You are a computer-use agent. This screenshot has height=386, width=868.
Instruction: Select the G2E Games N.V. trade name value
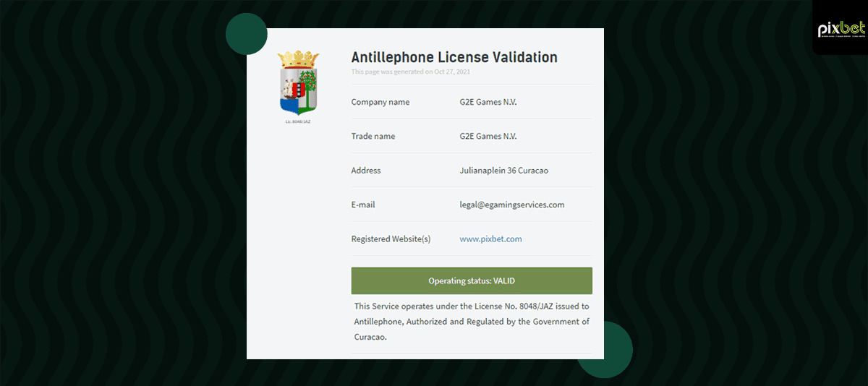488,136
